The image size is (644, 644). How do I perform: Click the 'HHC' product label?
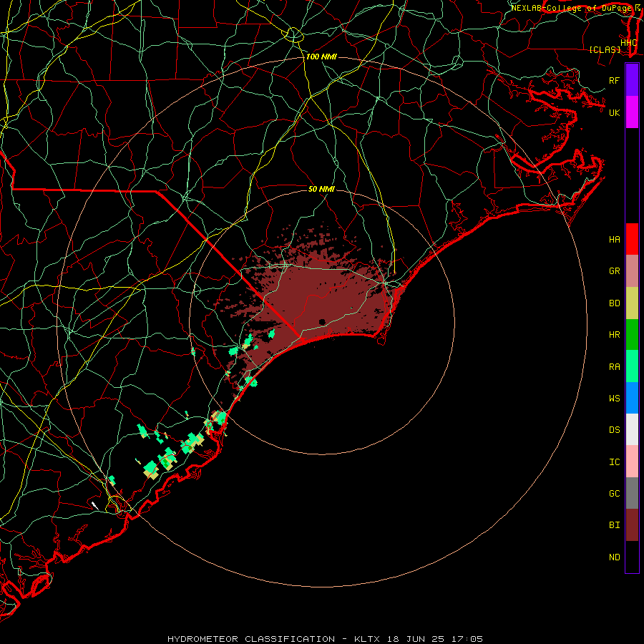click(628, 43)
